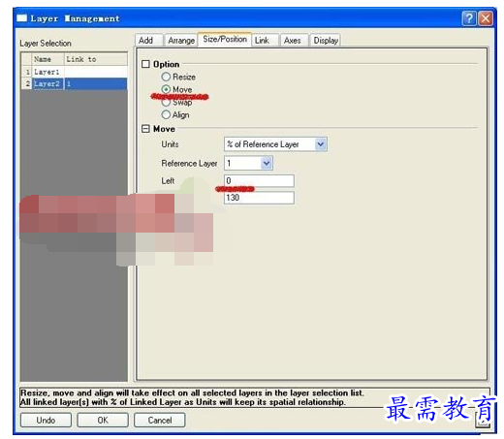This screenshot has height=439, width=504.
Task: Collapse the Move section
Action: (145, 129)
